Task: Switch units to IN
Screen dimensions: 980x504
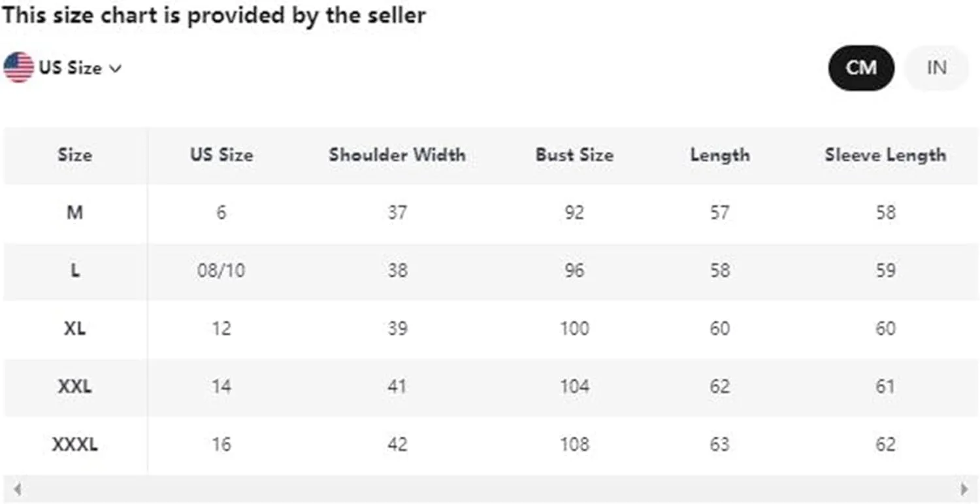Action: point(936,67)
